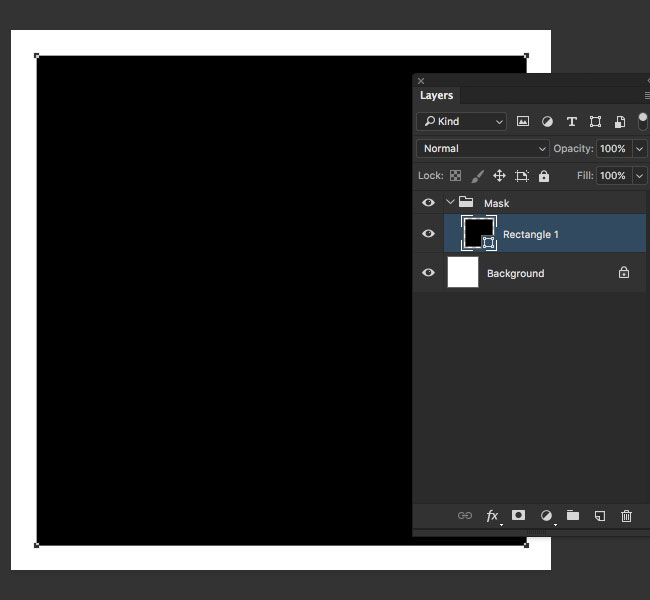The image size is (650, 600).
Task: Toggle layer filtering on/off switch
Action: coord(642,121)
